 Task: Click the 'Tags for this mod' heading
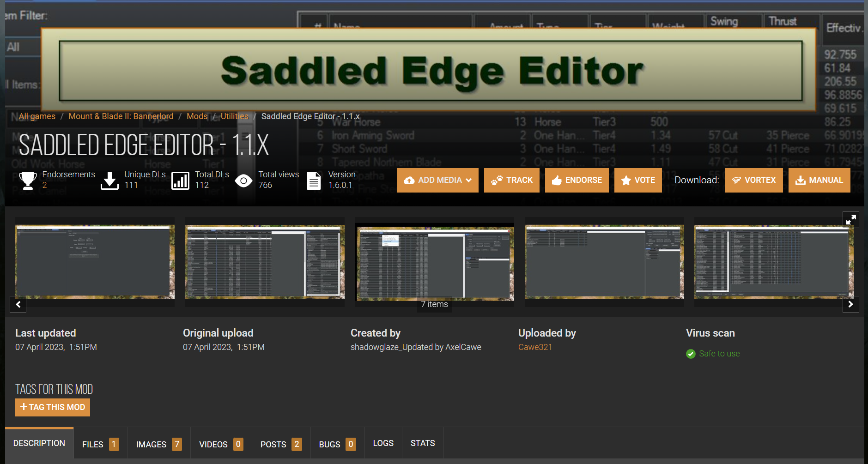pyautogui.click(x=54, y=389)
